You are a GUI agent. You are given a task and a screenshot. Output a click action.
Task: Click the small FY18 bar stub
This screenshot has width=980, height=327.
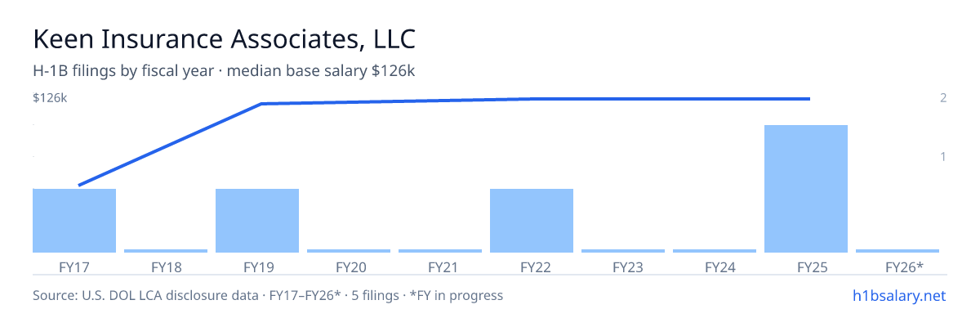tap(166, 251)
